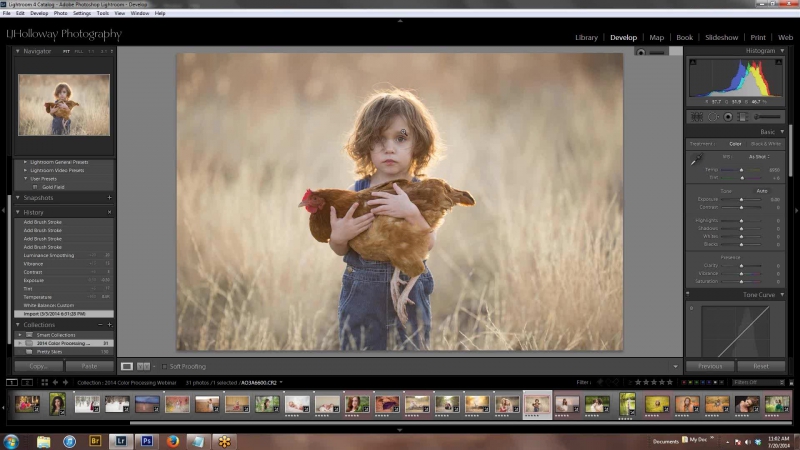Add a new snapshot with plus icon

tap(109, 197)
